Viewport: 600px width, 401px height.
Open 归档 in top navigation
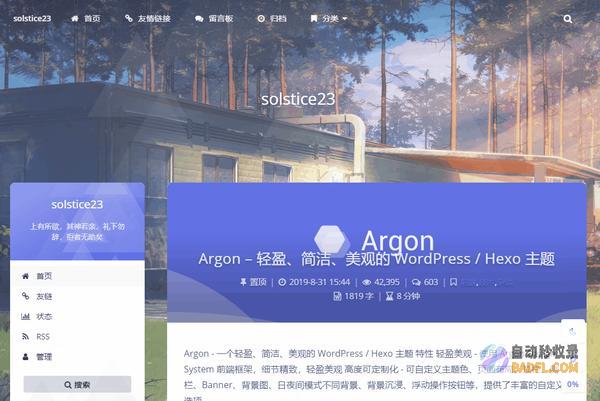point(278,18)
